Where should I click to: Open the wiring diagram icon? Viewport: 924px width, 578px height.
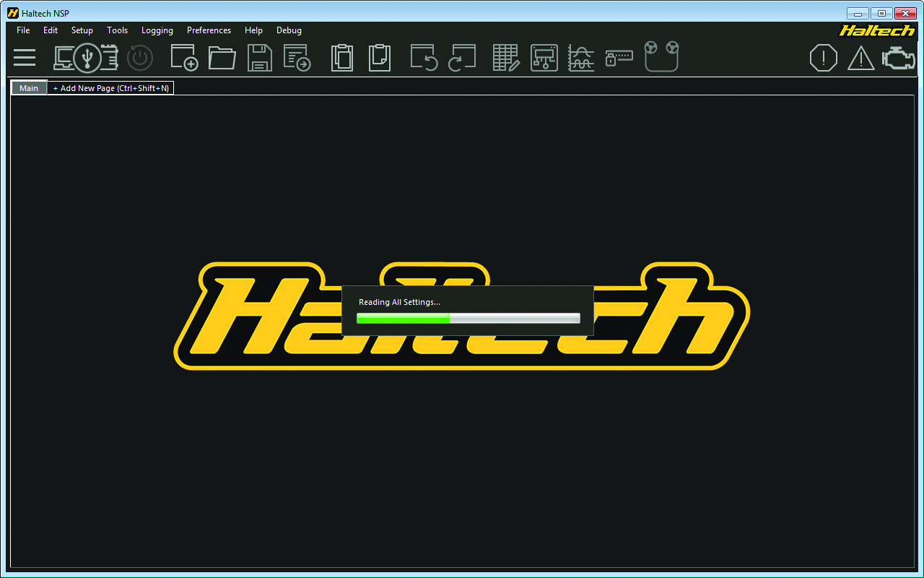544,58
